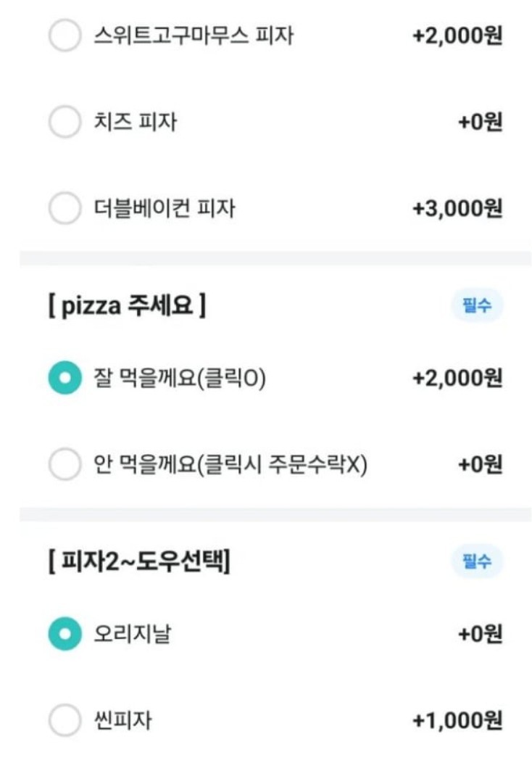The height and width of the screenshot is (771, 532).
Task: Click the 스위트고구마무스 피자 label text
Action: 194,36
